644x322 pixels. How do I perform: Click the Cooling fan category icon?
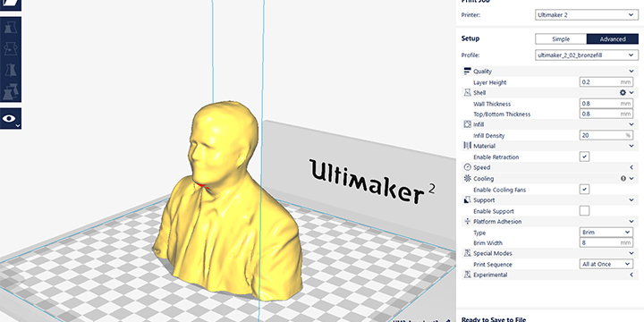point(467,179)
